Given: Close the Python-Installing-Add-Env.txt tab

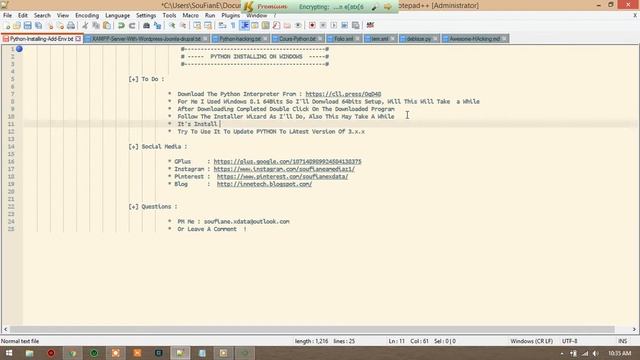Looking at the screenshot, I should click(78, 39).
